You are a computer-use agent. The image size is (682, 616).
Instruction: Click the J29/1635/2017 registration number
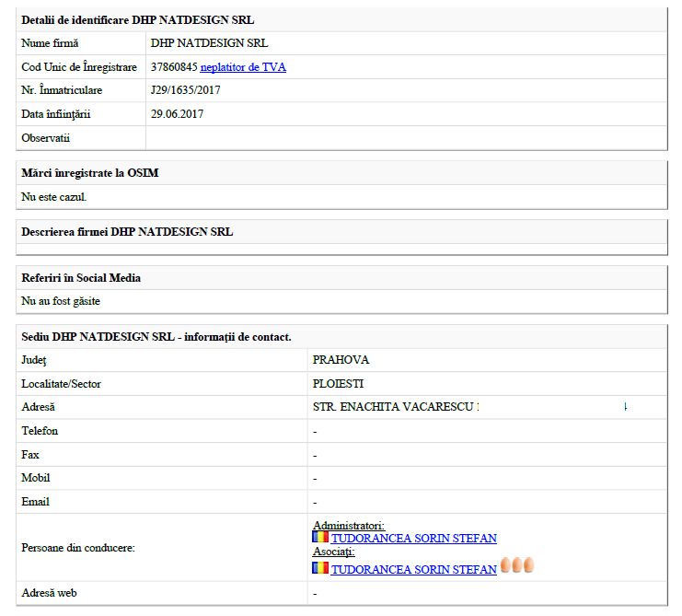click(x=185, y=90)
